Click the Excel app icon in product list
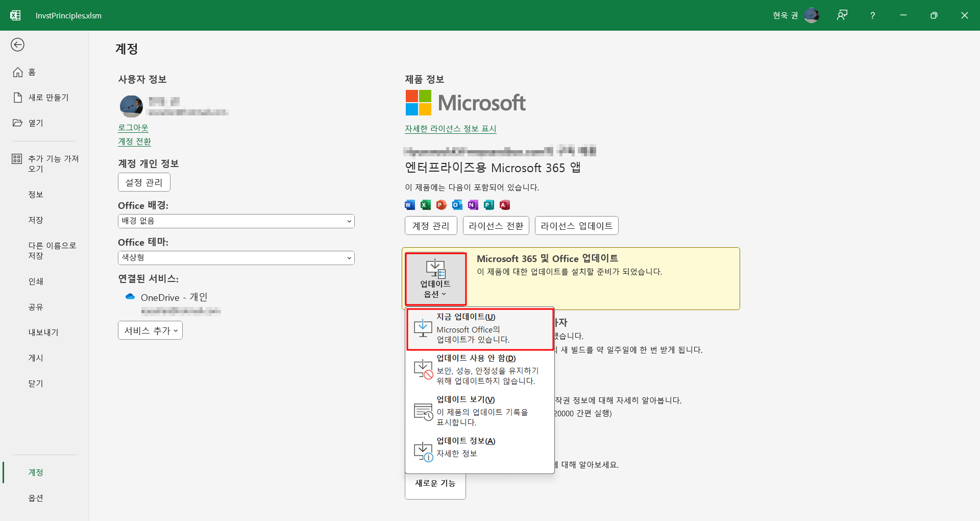 point(426,205)
